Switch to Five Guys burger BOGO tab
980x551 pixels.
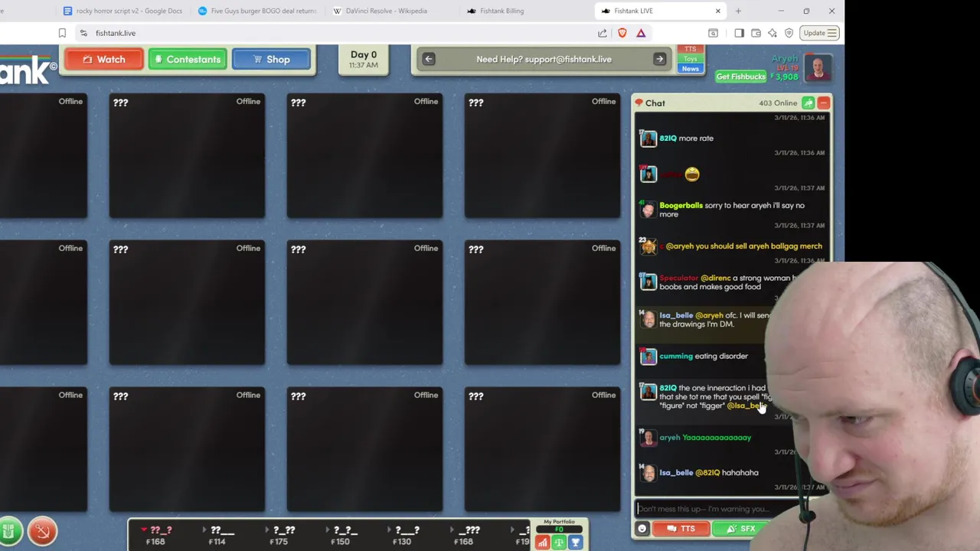257,11
